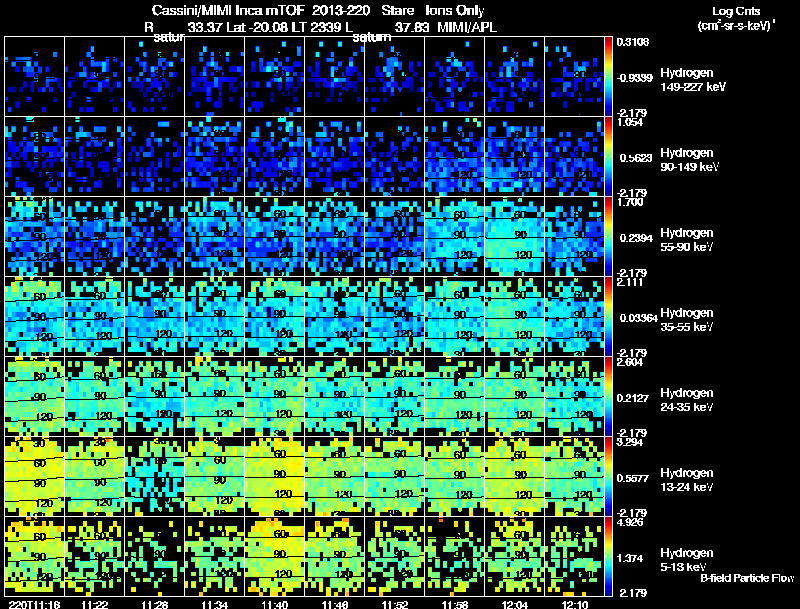This screenshot has height=609, width=800.
Task: Click the Hydrogen 5-13 keV row label
Action: coord(687,561)
